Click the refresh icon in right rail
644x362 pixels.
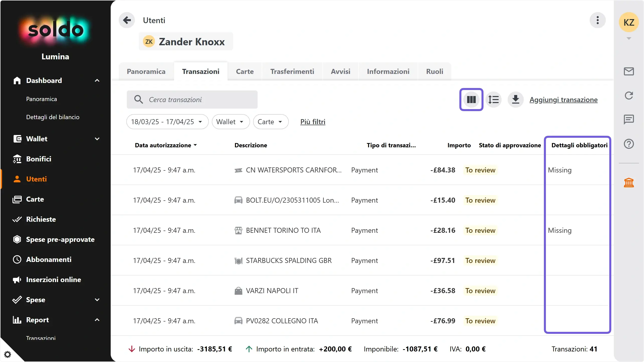[629, 96]
